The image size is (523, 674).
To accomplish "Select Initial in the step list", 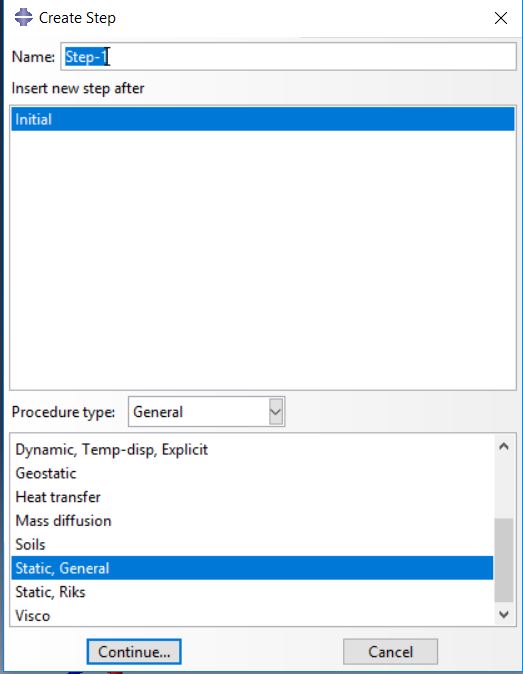I will [263, 119].
